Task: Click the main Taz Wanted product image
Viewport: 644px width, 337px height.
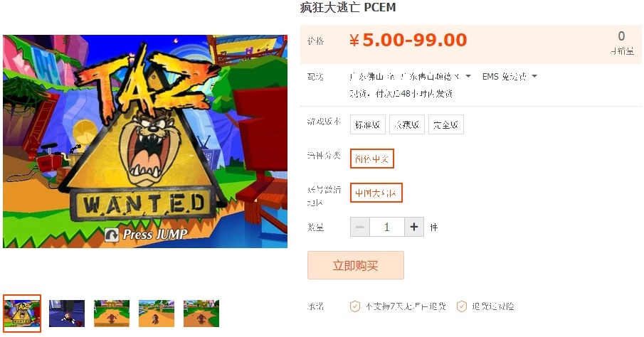Action: [145, 141]
